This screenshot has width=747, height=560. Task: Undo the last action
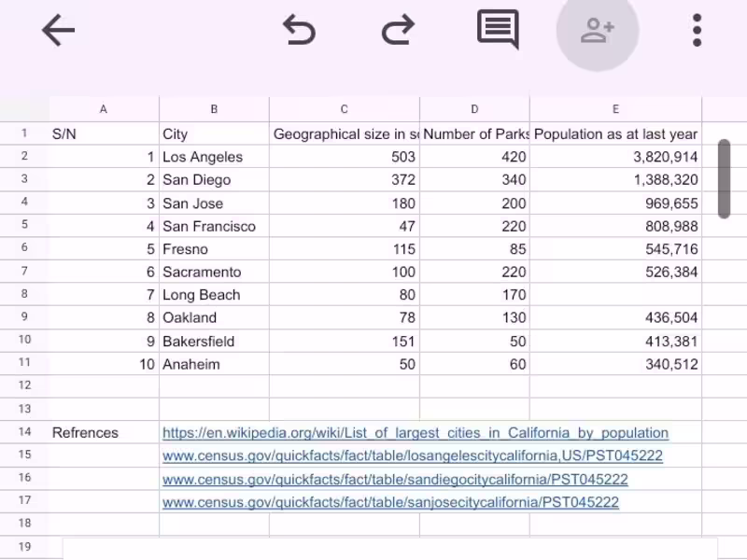[x=299, y=31]
